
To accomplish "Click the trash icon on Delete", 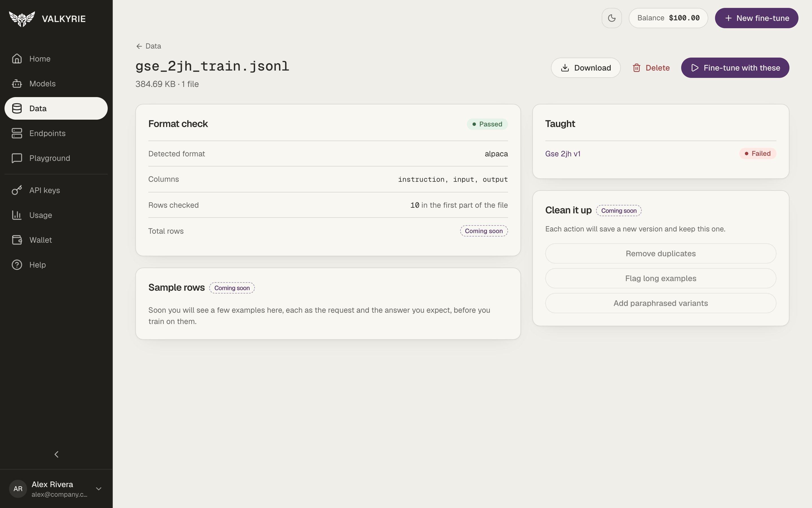I will 636,68.
